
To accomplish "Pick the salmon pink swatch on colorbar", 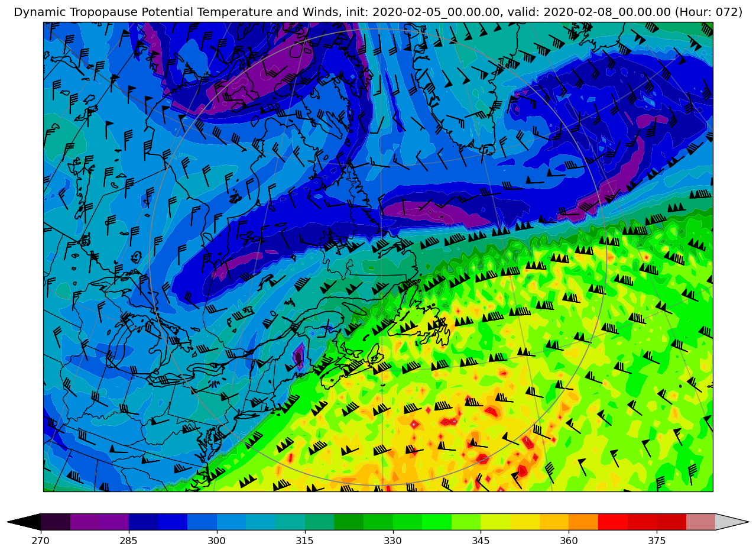I will coord(700,522).
